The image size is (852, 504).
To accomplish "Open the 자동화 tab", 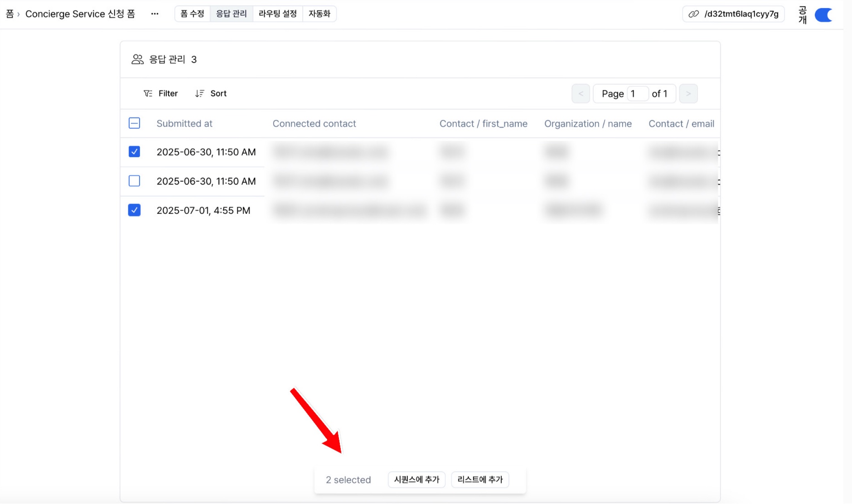I will pyautogui.click(x=319, y=14).
